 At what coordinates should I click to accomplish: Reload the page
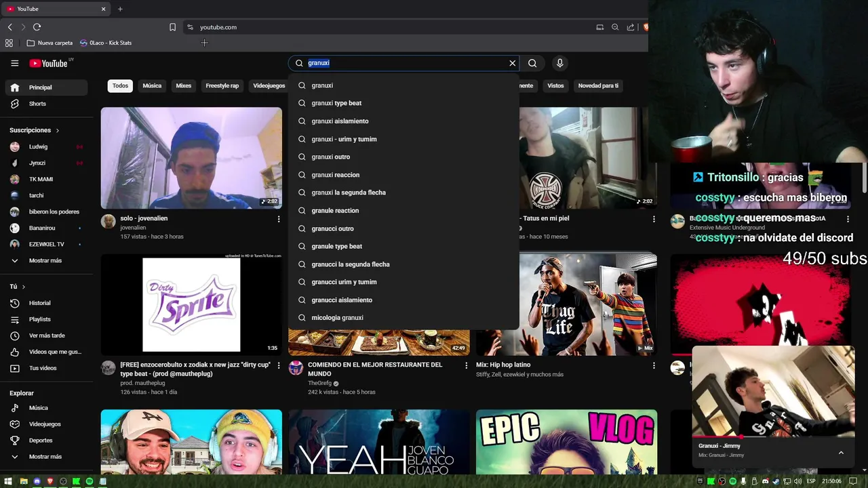pyautogui.click(x=37, y=27)
